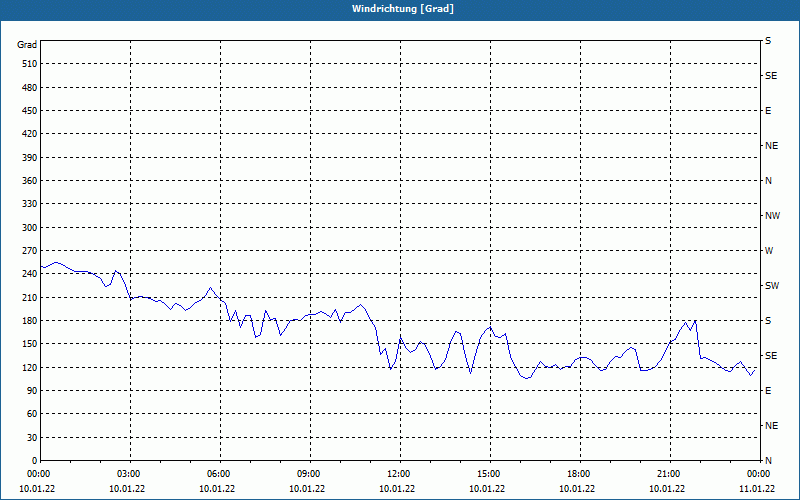The height and width of the screenshot is (500, 800).
Task: Click the 09:00 time label
Action: pyautogui.click(x=310, y=474)
